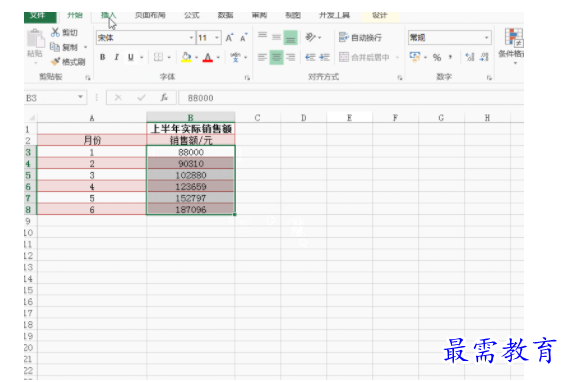This screenshot has width=565, height=382.
Task: Apply the red font color button
Action: (208, 57)
